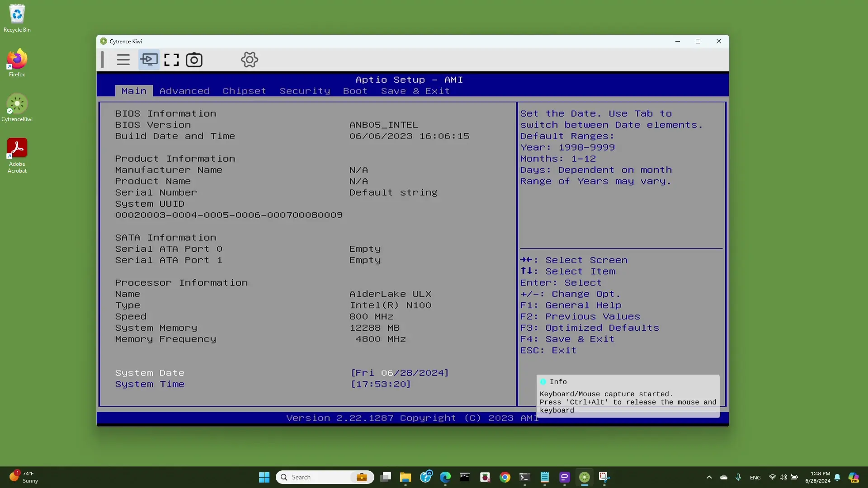Open the Notepad taskbar icon
The image size is (868, 488).
coord(545,477)
